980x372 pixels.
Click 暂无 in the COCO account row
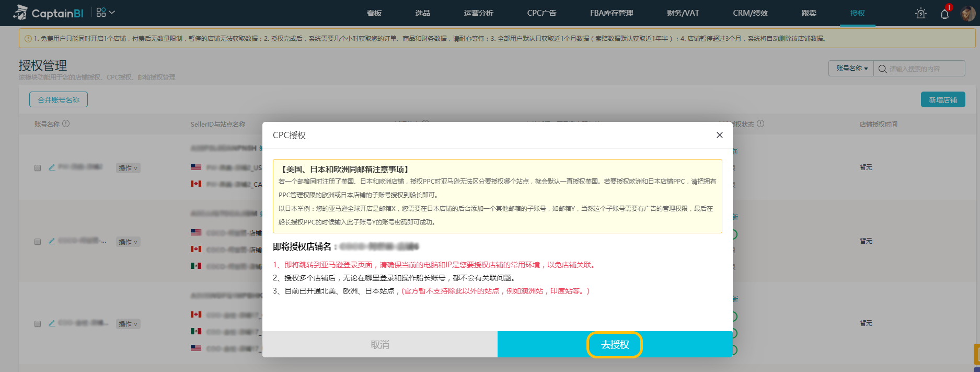point(866,241)
